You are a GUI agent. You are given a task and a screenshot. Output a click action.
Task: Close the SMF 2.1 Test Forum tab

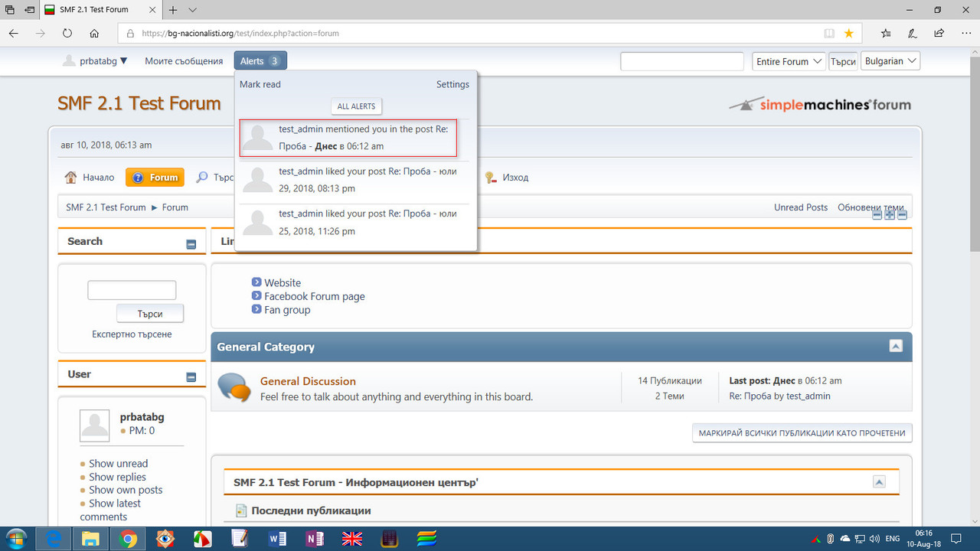(x=152, y=10)
